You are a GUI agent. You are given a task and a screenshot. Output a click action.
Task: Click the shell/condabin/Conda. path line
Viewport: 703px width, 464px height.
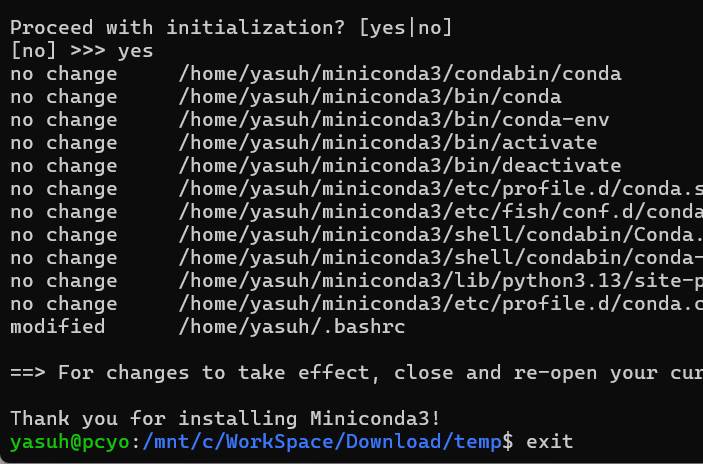click(x=440, y=234)
